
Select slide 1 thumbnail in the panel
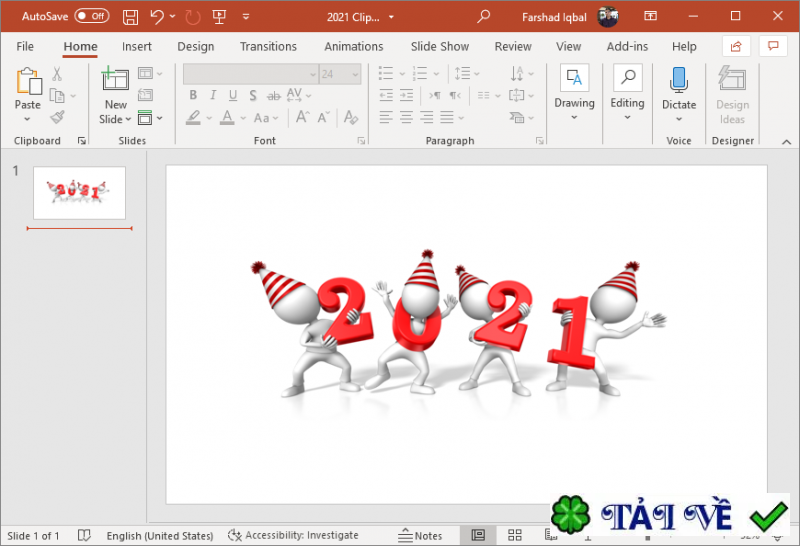(80, 193)
